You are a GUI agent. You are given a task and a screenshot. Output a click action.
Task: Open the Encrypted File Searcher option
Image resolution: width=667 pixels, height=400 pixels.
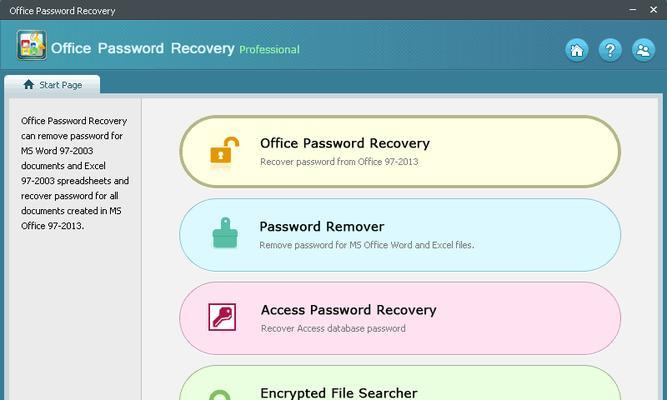[x=400, y=383]
